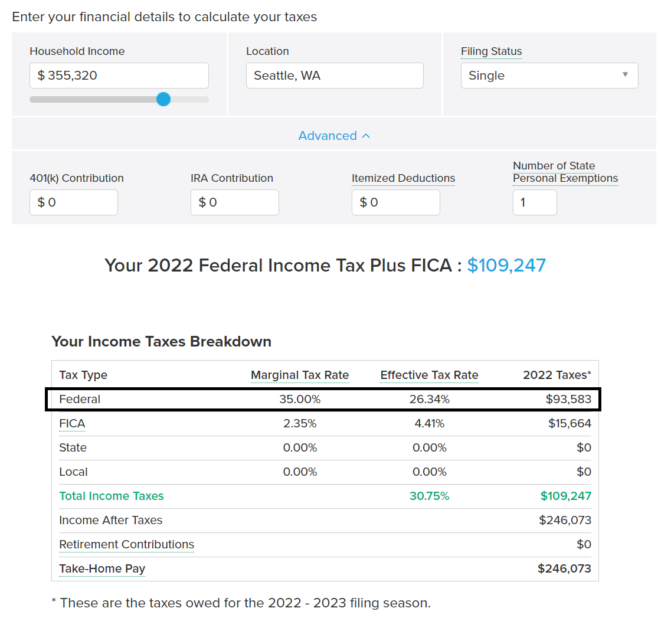Expand the Advanced chevron control
This screenshot has width=658, height=644.
(365, 135)
